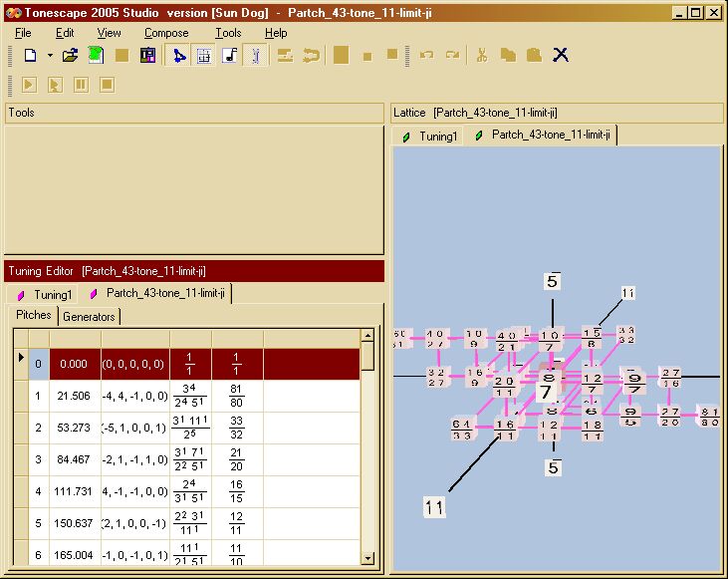Toggle the Lattice view toolbar icon
Screen dimensions: 728x579
178,56
